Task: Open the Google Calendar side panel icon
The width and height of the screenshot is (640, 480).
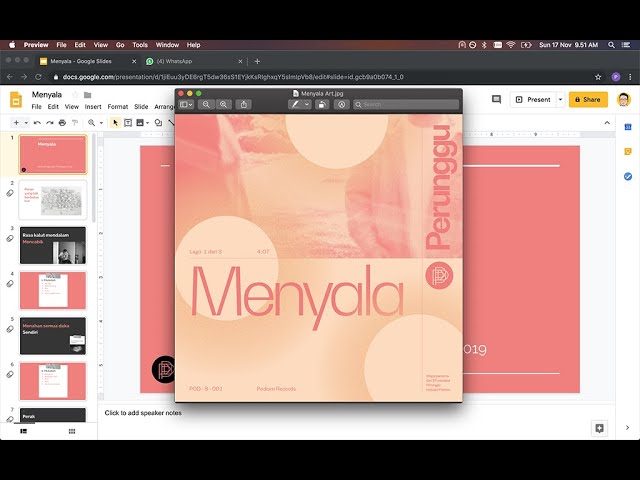Action: coord(628,127)
